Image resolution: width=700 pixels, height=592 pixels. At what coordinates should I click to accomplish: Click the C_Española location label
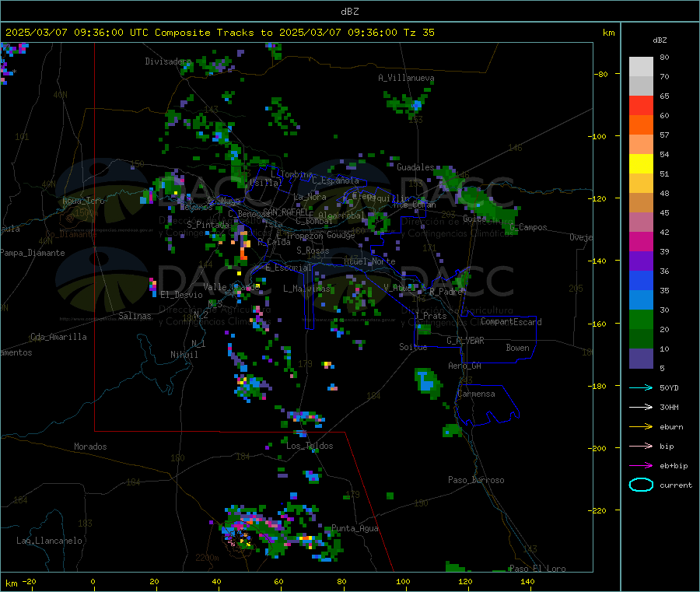pyautogui.click(x=335, y=180)
